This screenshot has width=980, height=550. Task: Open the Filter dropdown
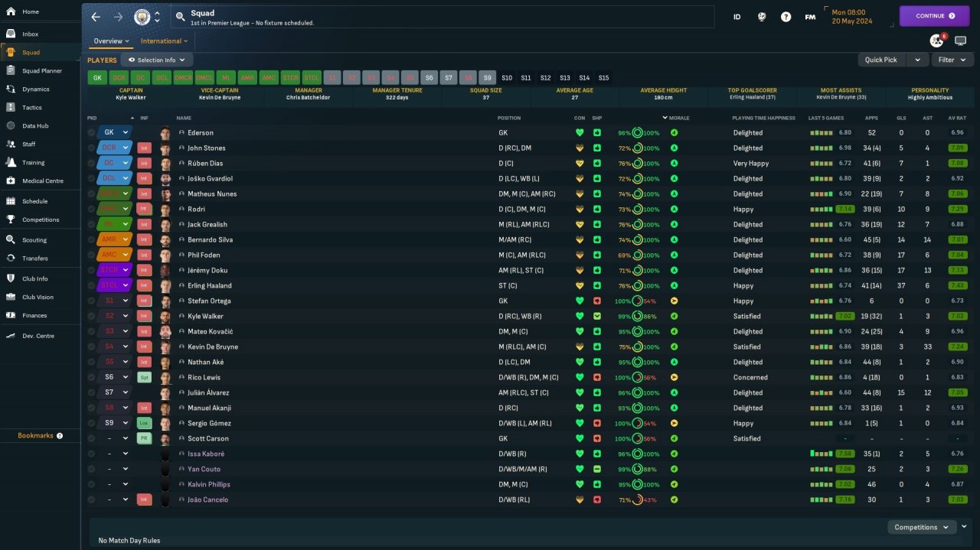tap(952, 60)
